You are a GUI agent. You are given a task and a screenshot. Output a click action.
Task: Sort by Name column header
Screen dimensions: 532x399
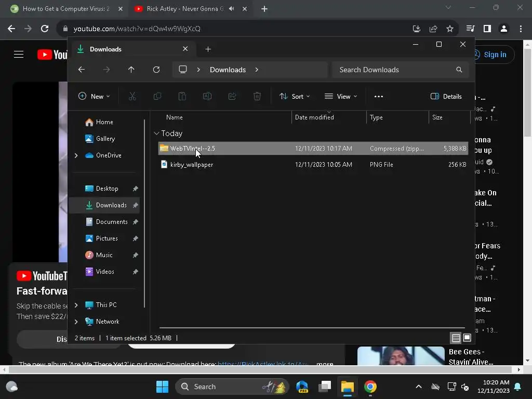point(175,117)
